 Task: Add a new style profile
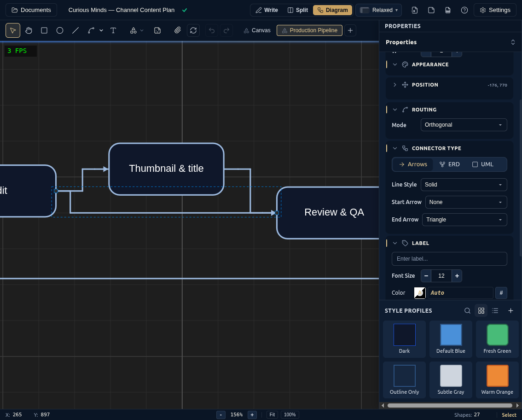[510, 311]
